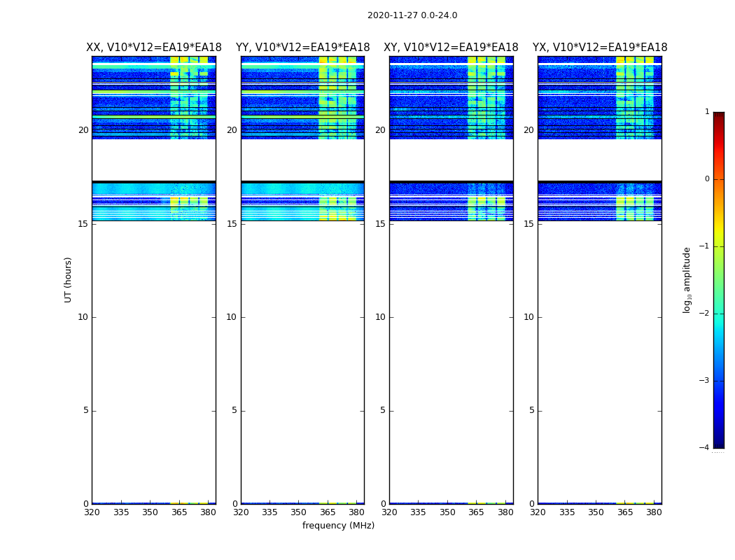This screenshot has height=560, width=735.
Task: Click the 20 hour tick label of the YY panel
Action: 232,130
